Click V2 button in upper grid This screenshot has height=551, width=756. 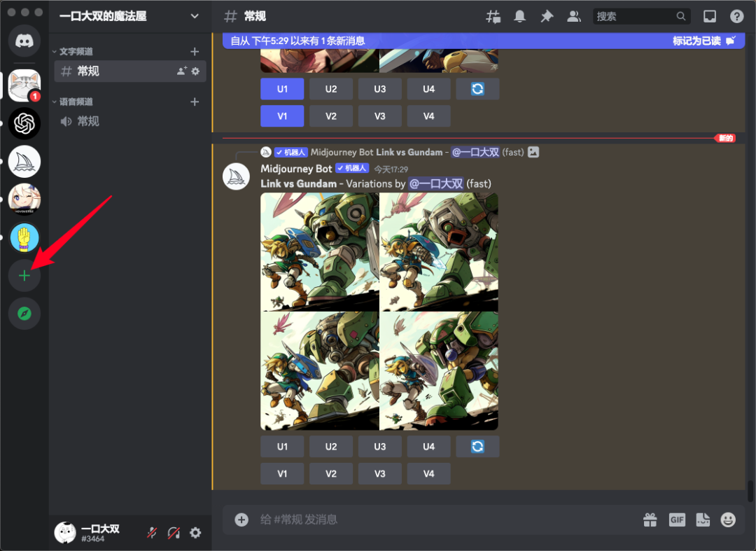(x=330, y=116)
